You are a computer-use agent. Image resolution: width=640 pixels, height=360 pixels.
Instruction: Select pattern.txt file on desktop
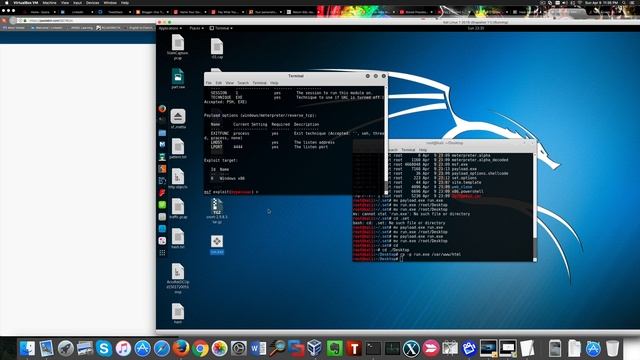[178, 149]
